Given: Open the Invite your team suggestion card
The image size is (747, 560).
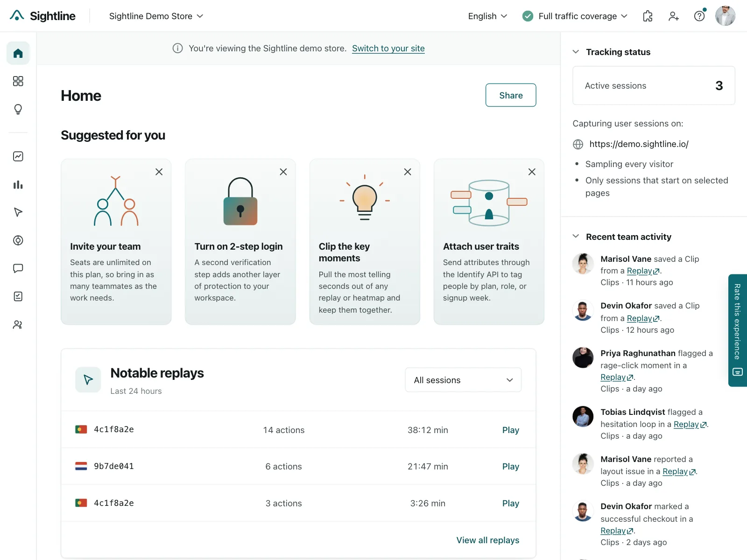Looking at the screenshot, I should (x=116, y=242).
